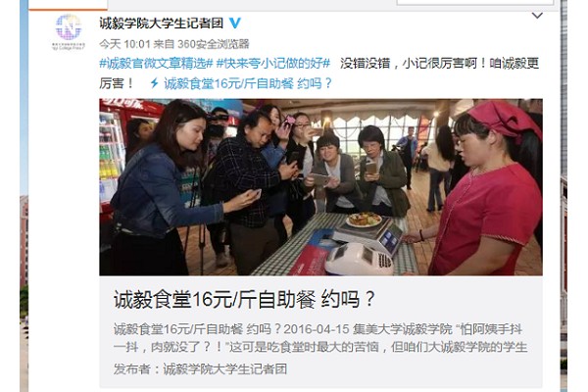This screenshot has height=392, width=588.
Task: Open inline article link 诚毅食堂16元/斤自助餐 约吗？
Action: [x=248, y=83]
